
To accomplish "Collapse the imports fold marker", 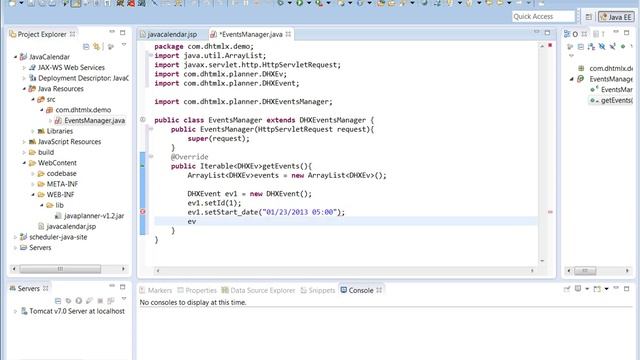I will coord(151,55).
